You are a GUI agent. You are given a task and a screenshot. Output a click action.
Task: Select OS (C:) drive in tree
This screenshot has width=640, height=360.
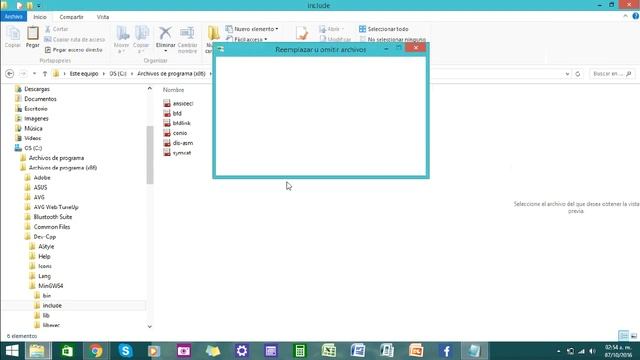(33, 148)
